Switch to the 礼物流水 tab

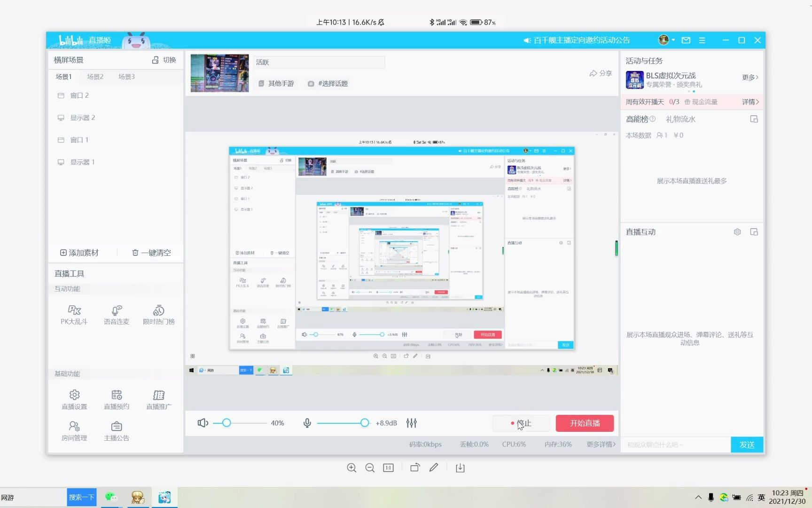[x=680, y=119]
